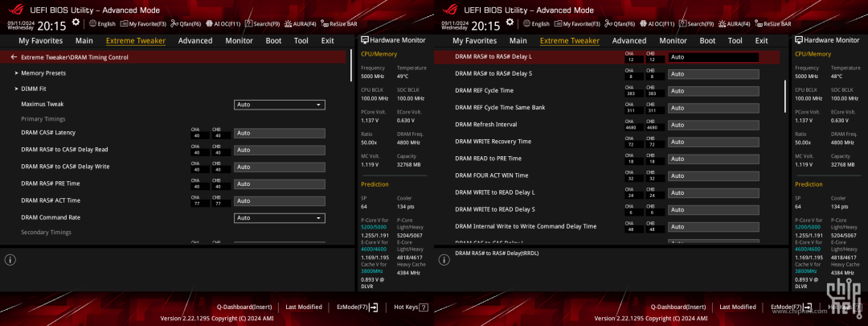Open the DRAM Command Rate dropdown
The width and height of the screenshot is (868, 326).
[x=280, y=218]
